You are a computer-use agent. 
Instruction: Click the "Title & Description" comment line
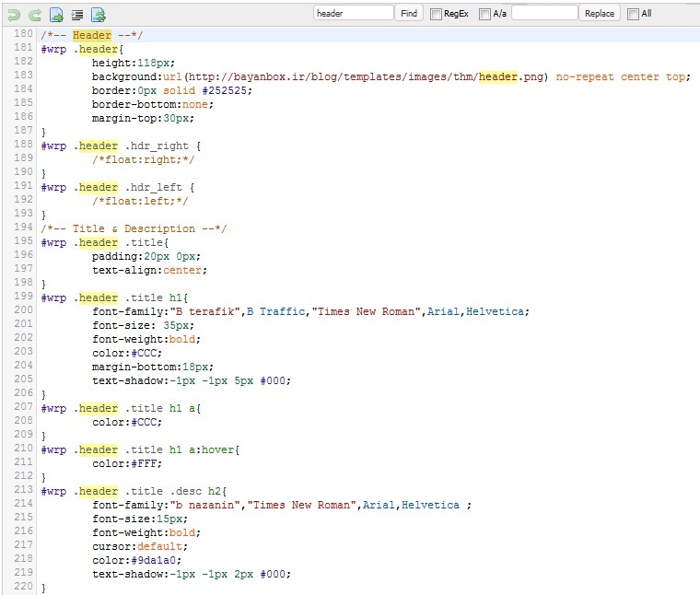tap(134, 228)
